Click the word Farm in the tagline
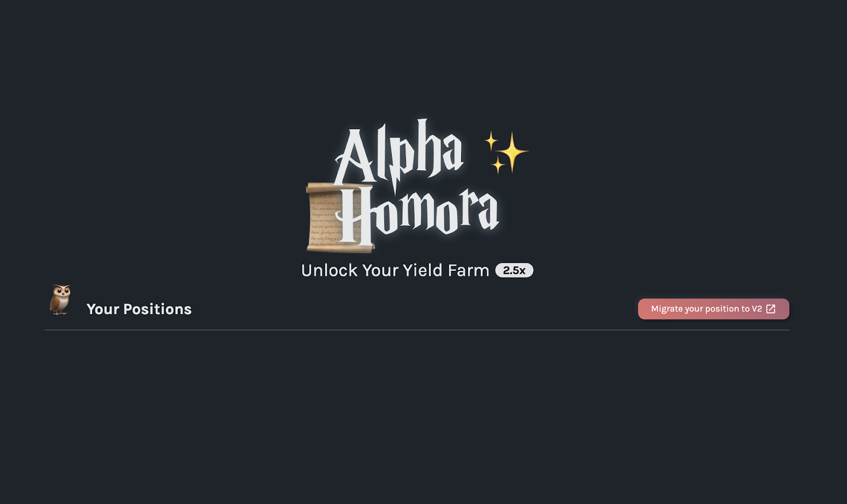 tap(468, 270)
